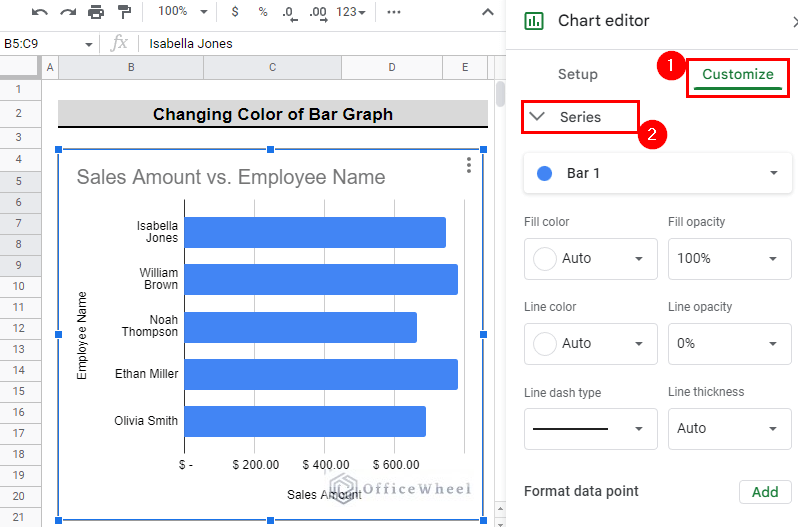This screenshot has height=527, width=798.
Task: Click the Undo icon
Action: pos(39,12)
